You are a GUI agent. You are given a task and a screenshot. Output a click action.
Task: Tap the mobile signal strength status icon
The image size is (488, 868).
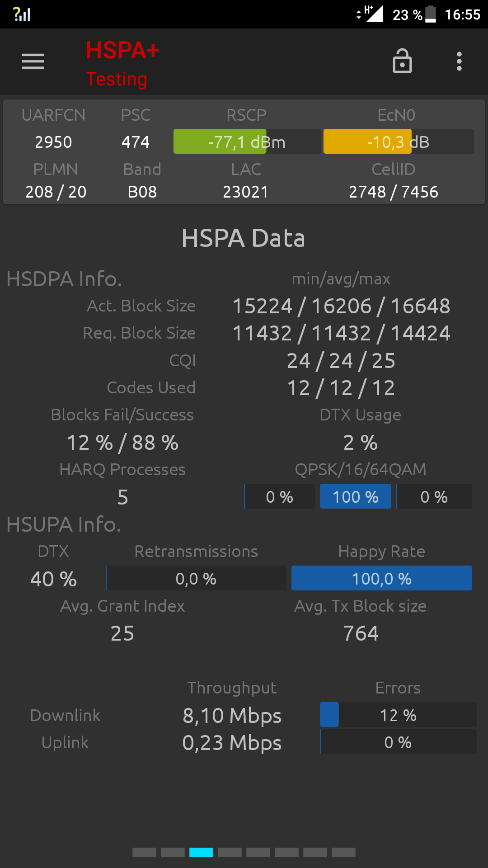[22, 14]
